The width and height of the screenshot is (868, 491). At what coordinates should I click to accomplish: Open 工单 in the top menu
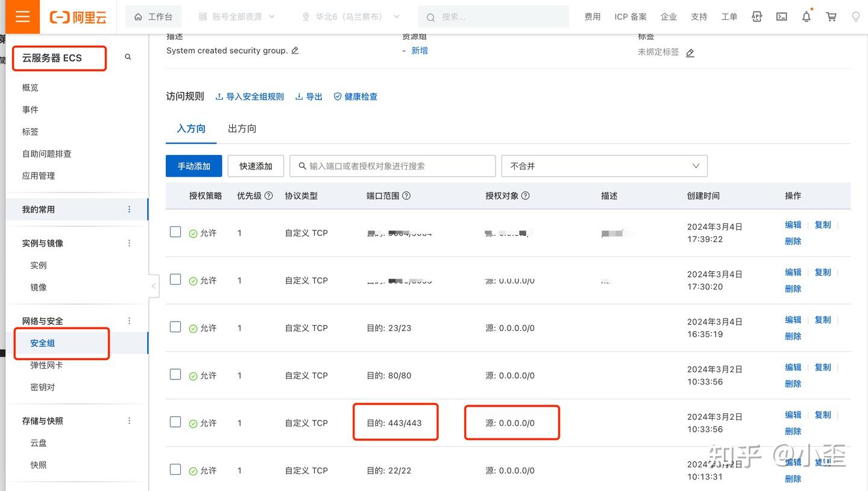point(729,17)
